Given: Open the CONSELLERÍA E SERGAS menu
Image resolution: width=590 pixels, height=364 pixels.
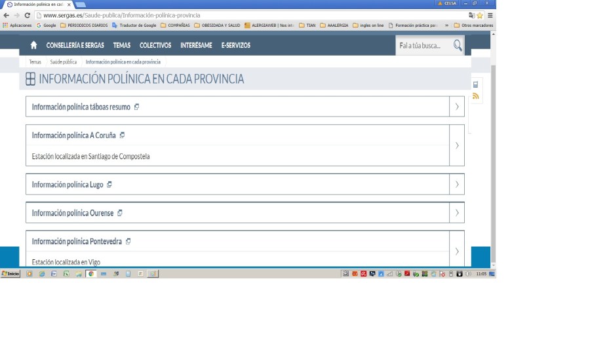Looking at the screenshot, I should [75, 45].
